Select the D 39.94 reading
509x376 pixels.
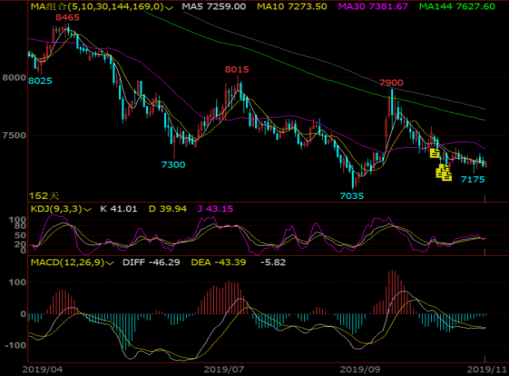(x=168, y=209)
